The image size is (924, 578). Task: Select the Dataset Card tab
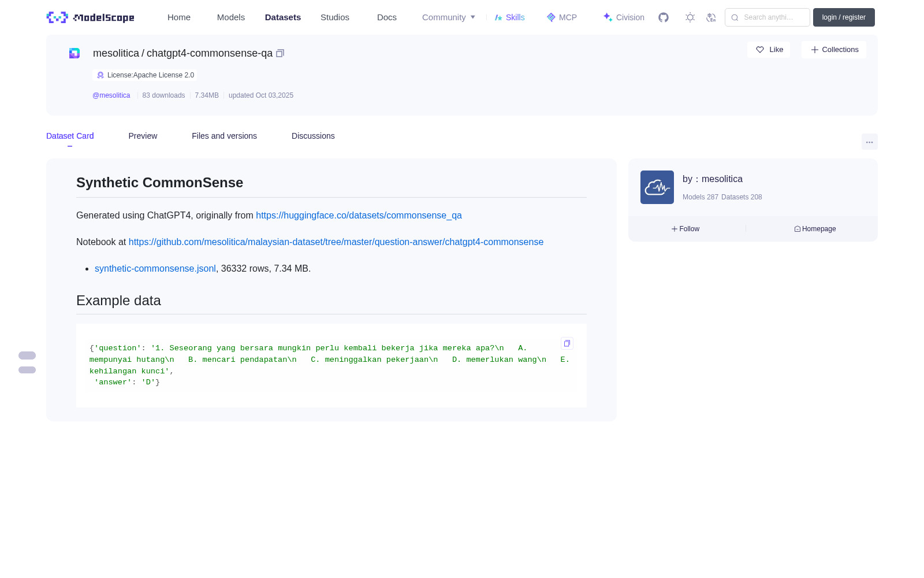click(70, 136)
